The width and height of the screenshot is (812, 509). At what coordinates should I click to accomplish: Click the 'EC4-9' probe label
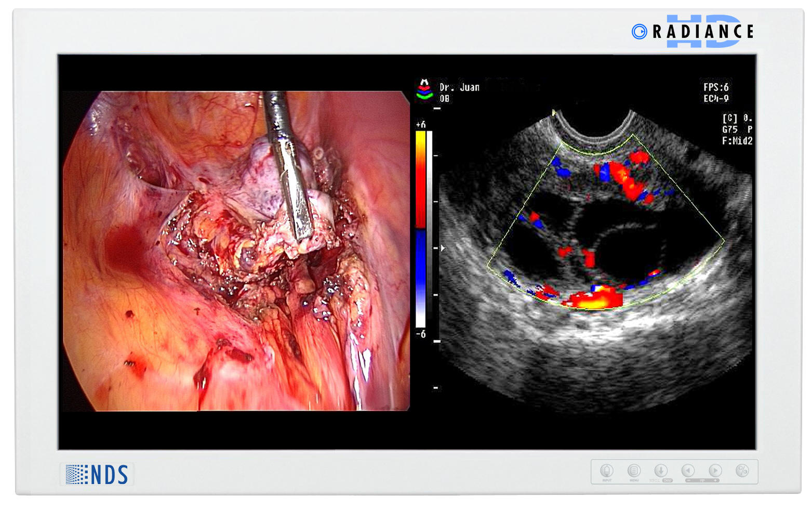tap(716, 98)
